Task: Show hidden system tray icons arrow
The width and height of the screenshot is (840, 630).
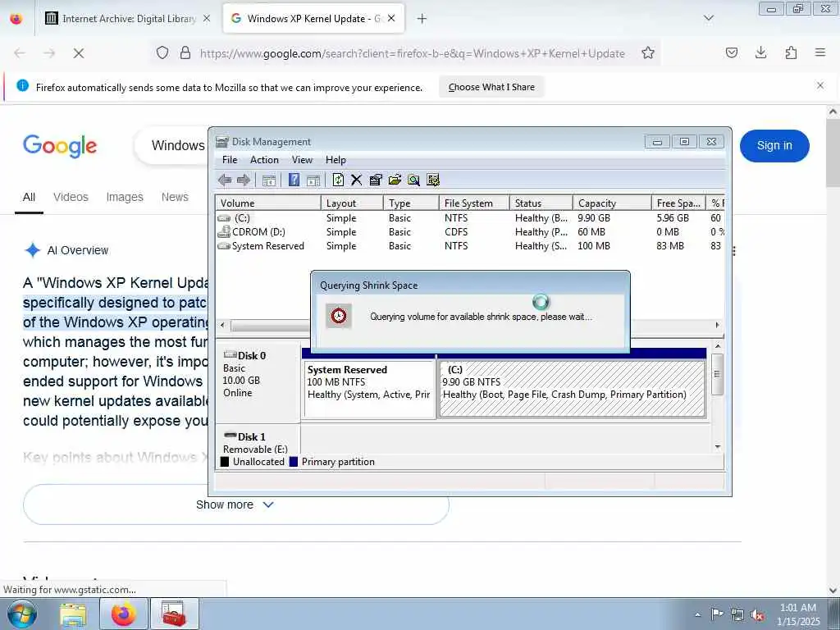Action: click(697, 614)
